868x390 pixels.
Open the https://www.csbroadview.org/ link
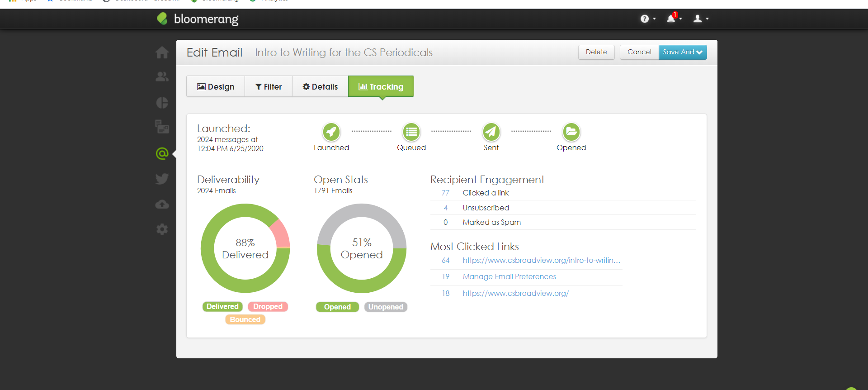coord(515,293)
